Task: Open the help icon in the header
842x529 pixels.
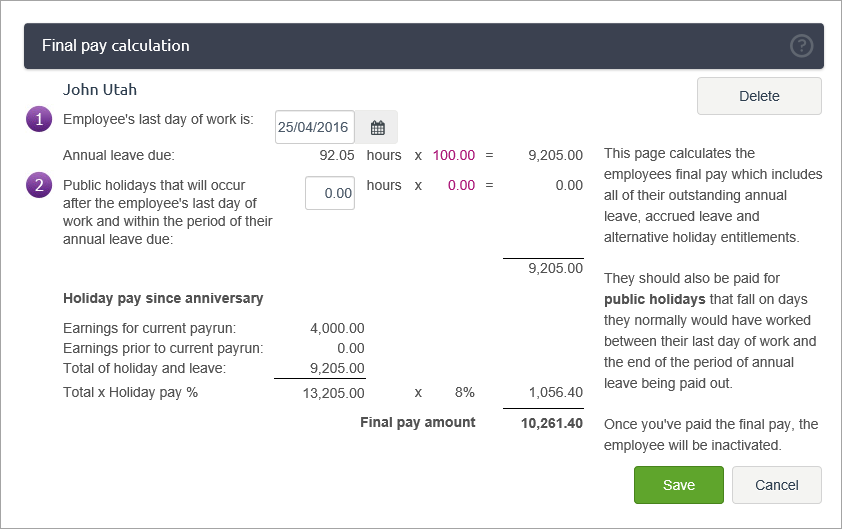Action: click(801, 46)
